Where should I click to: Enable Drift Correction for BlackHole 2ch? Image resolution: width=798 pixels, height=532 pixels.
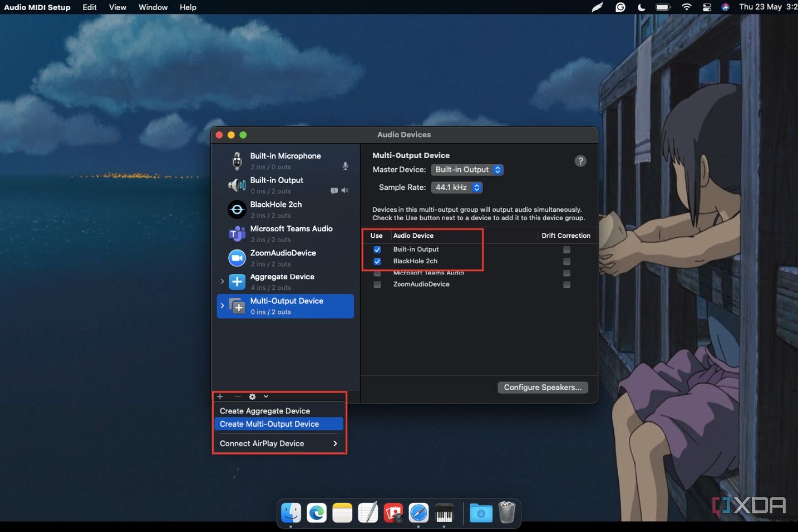[567, 261]
